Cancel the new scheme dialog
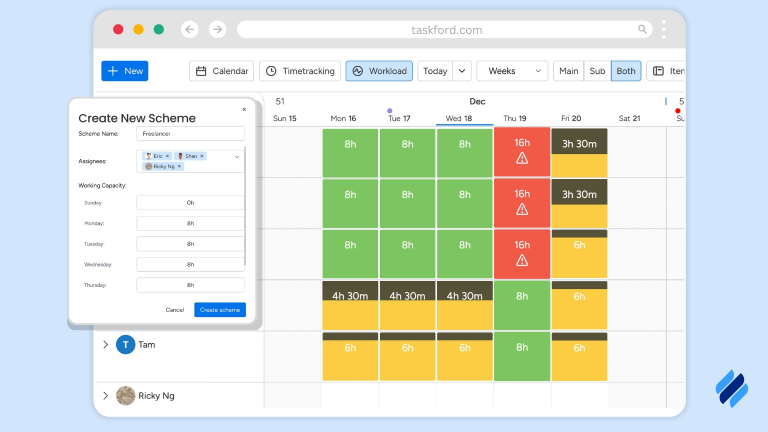 tap(174, 310)
